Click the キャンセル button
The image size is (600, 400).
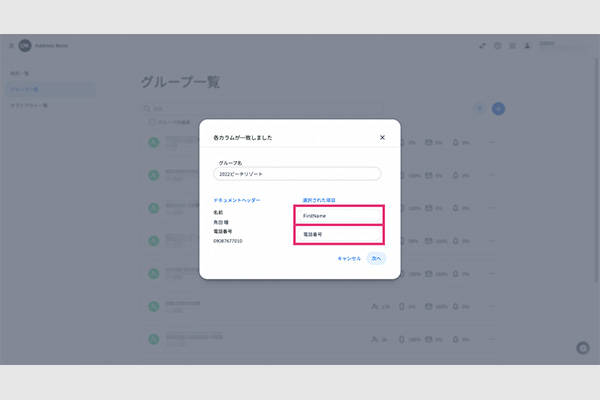coord(349,258)
